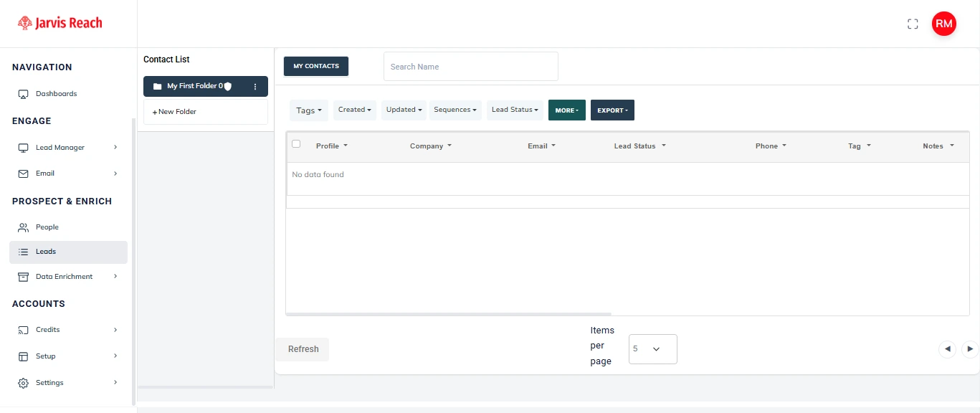Select My First Folder in contact list
980x413 pixels.
pyautogui.click(x=206, y=86)
